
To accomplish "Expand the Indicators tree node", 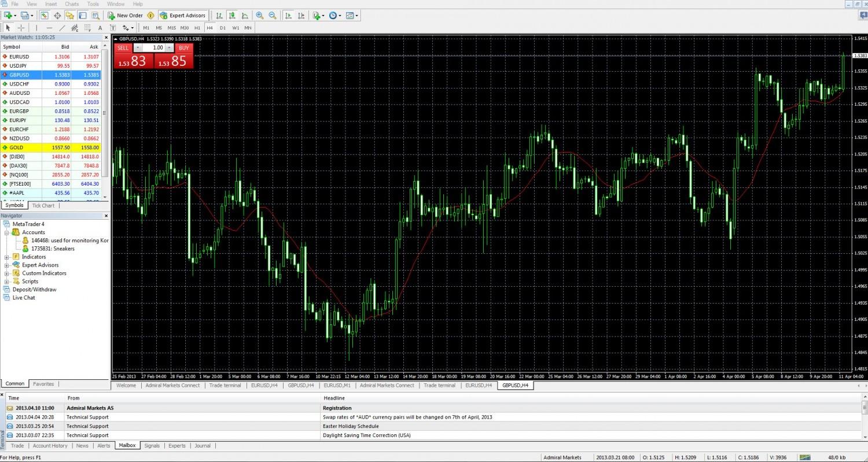I will [x=7, y=257].
